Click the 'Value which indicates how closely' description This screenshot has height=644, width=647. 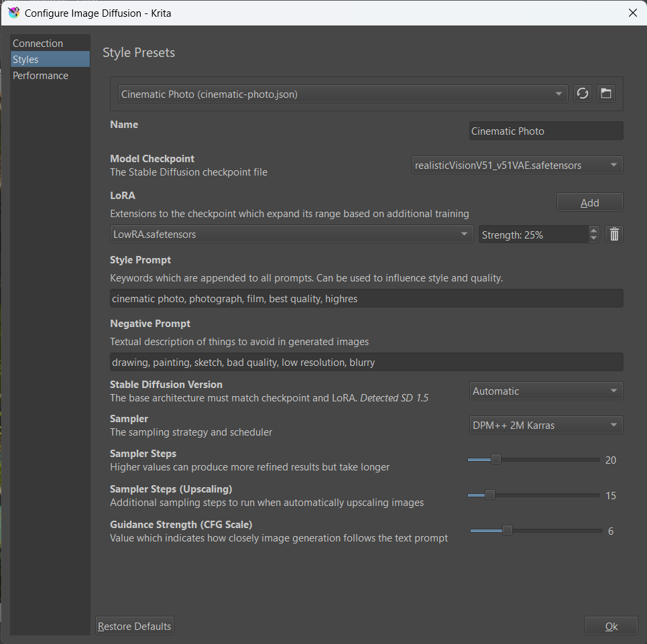pos(278,537)
